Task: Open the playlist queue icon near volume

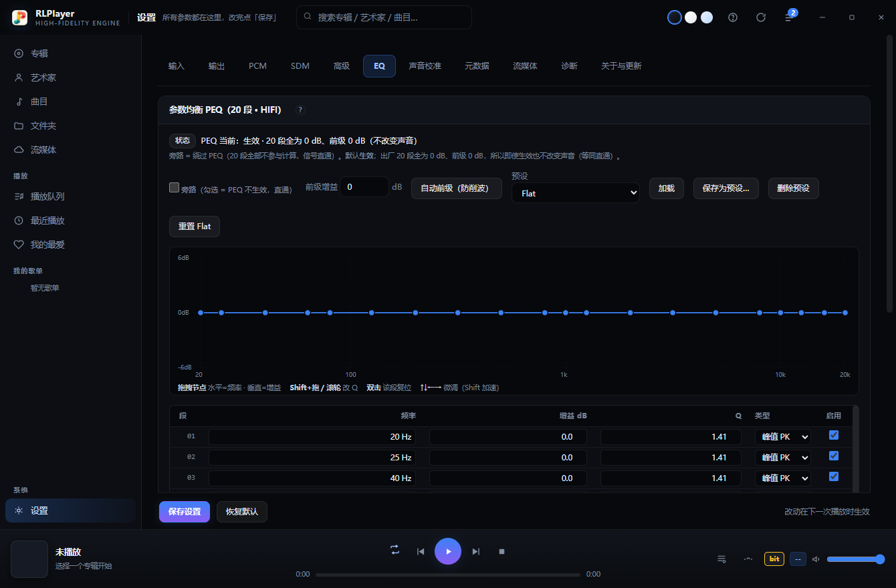Action: [722, 559]
